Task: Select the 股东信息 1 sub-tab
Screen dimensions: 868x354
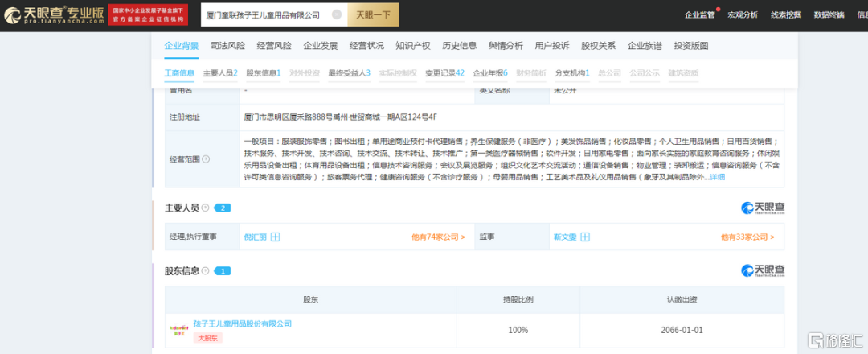Action: (264, 73)
